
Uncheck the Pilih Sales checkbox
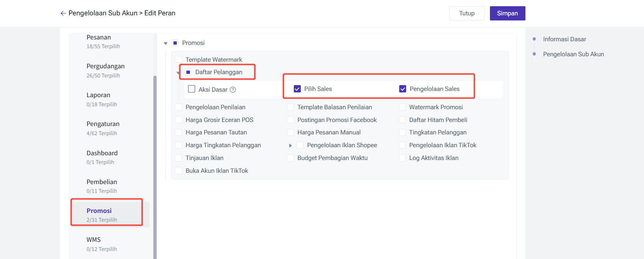click(x=297, y=89)
